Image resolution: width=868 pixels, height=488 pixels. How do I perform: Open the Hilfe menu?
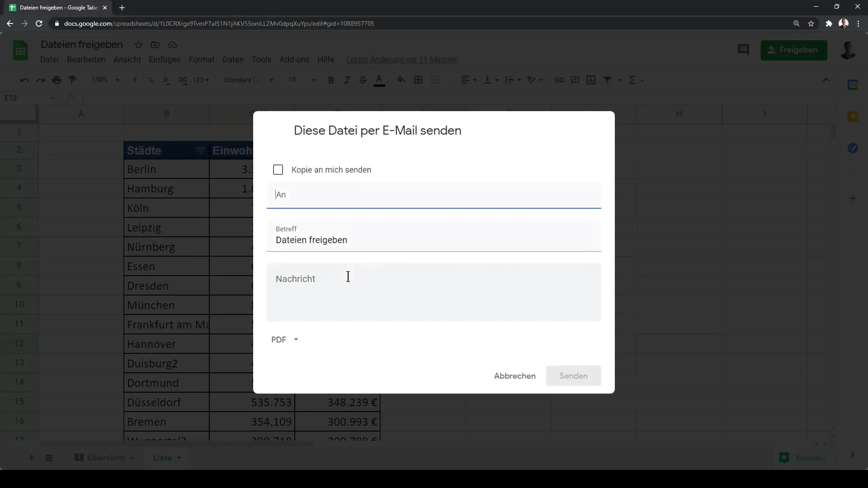tap(325, 60)
